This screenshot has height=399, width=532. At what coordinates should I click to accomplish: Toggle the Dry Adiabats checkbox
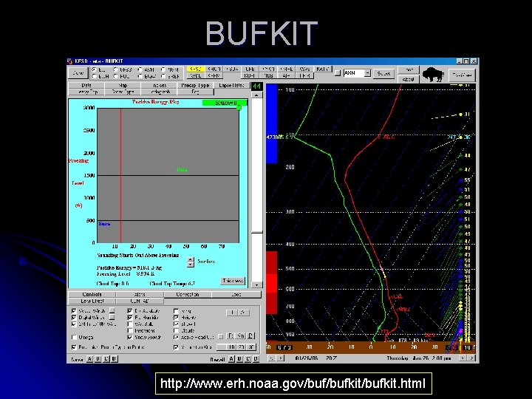[x=130, y=311]
